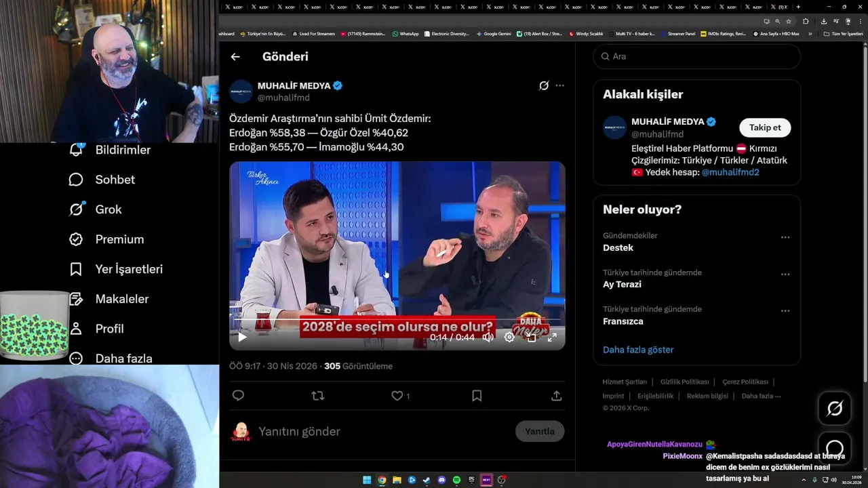
Task: Click the @muhalifmd handle on the post
Action: click(x=283, y=98)
